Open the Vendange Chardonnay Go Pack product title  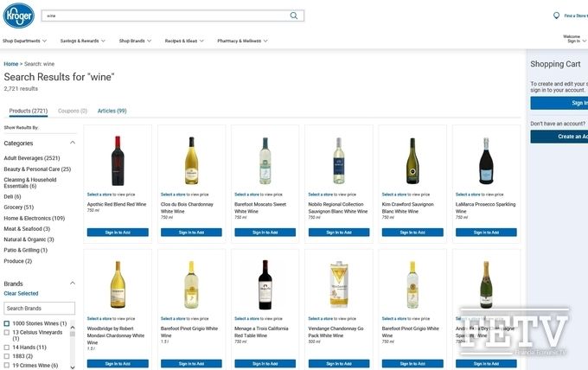pos(336,332)
